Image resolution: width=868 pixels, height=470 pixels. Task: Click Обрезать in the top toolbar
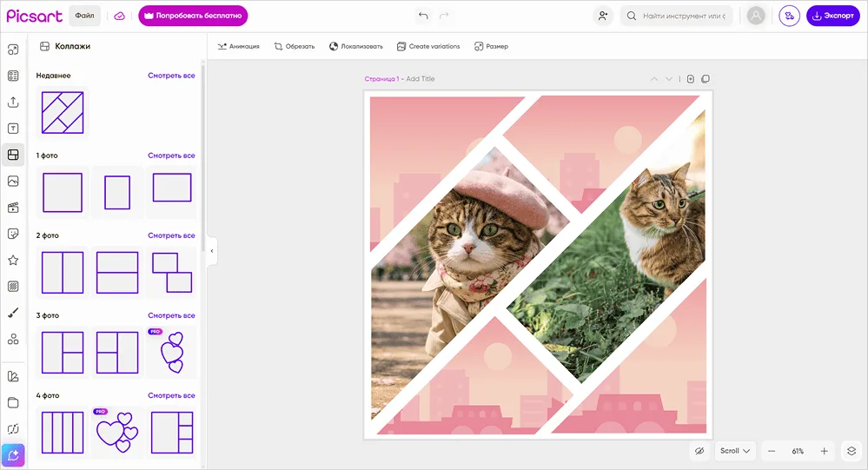click(x=294, y=46)
